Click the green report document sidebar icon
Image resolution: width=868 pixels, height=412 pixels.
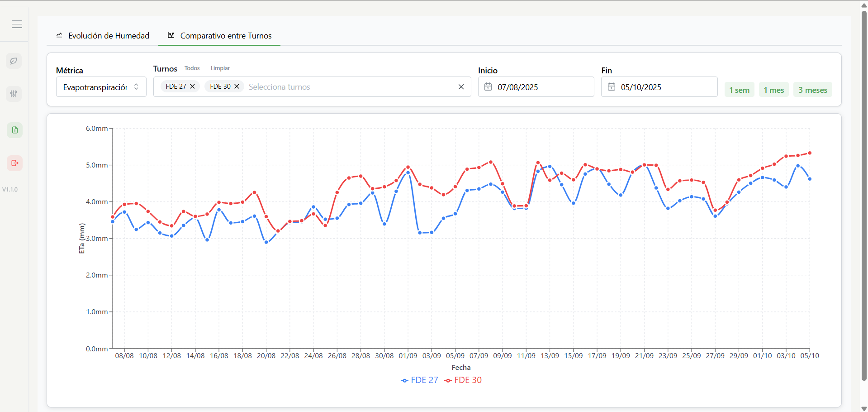pyautogui.click(x=15, y=130)
